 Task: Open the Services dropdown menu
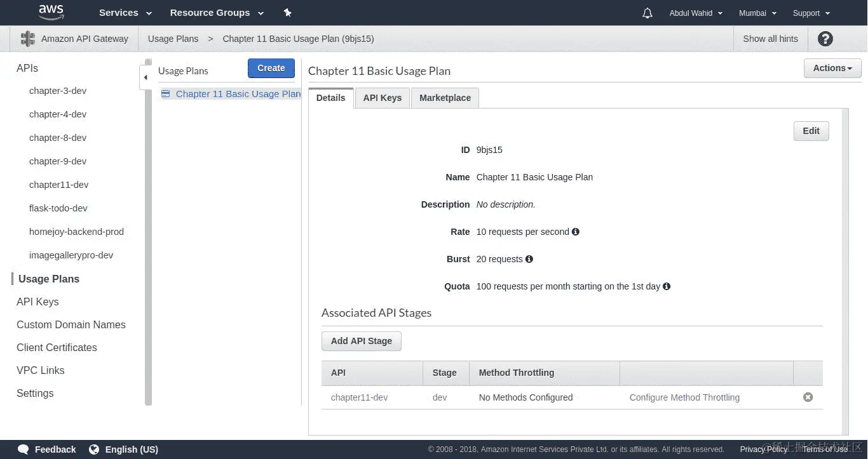click(x=125, y=13)
